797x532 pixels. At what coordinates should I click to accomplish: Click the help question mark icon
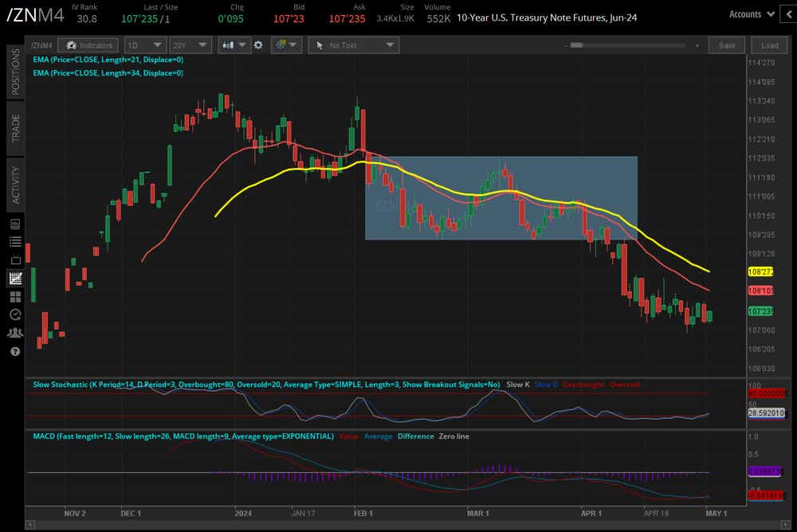coord(15,351)
